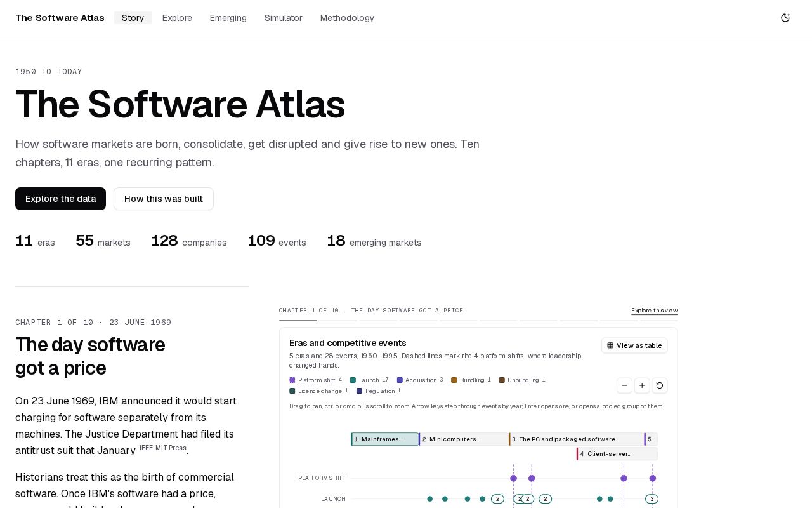Click the Explore the data button

60,199
